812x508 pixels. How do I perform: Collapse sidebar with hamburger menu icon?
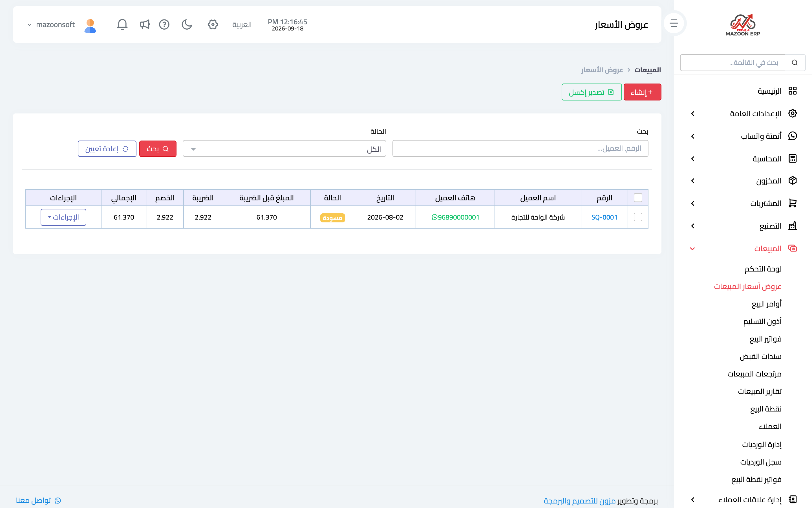click(x=674, y=23)
